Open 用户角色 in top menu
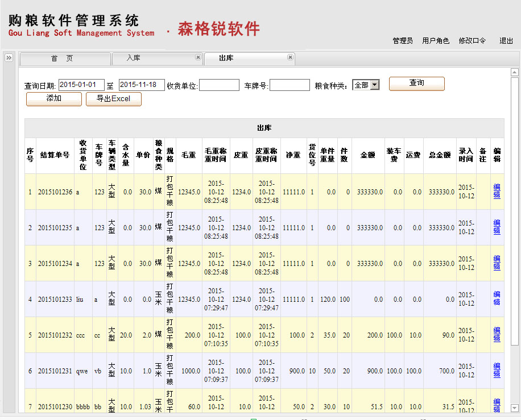The width and height of the screenshot is (521, 420). [436, 41]
